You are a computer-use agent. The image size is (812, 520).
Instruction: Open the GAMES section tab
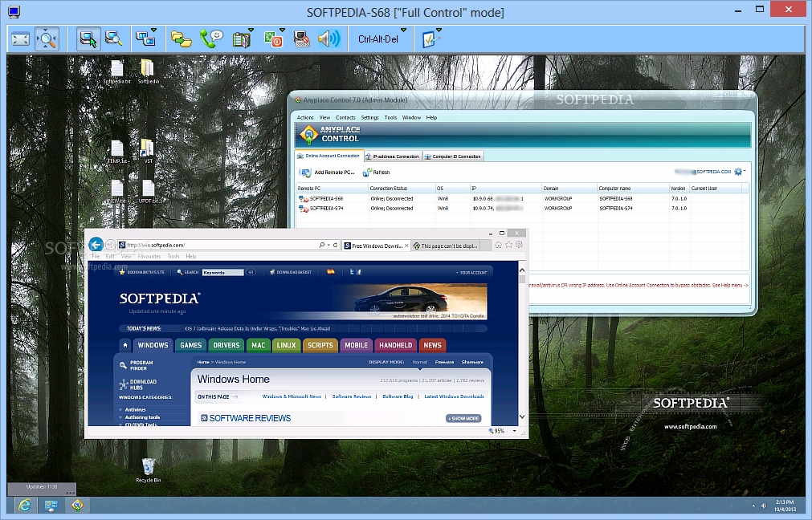[190, 345]
